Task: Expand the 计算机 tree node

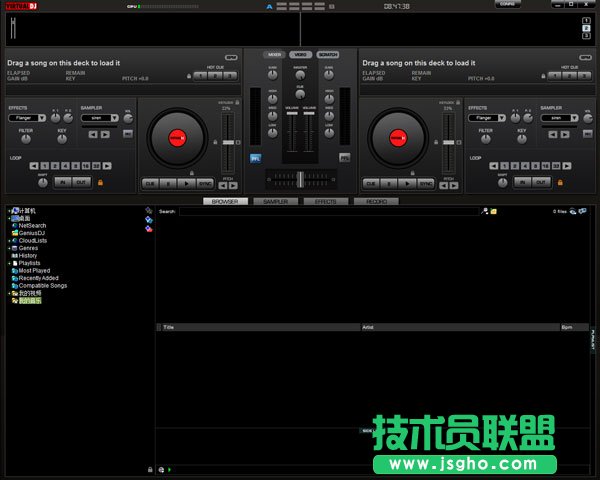Action: point(9,211)
